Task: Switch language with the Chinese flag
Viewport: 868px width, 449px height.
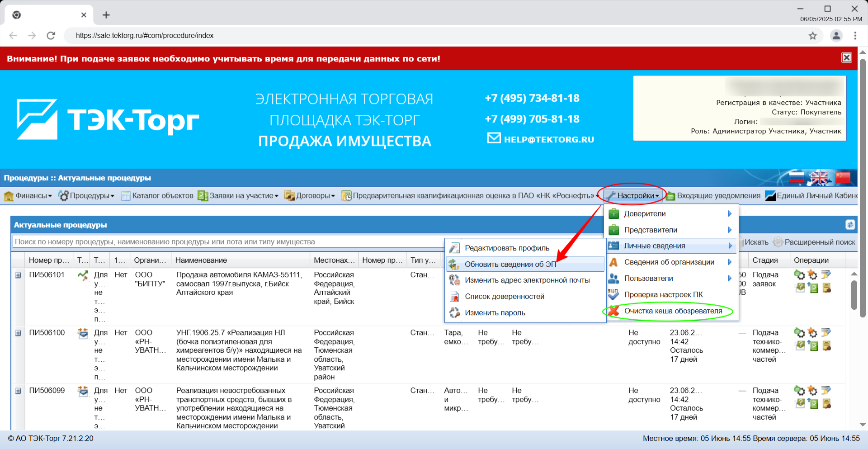Action: tap(843, 178)
